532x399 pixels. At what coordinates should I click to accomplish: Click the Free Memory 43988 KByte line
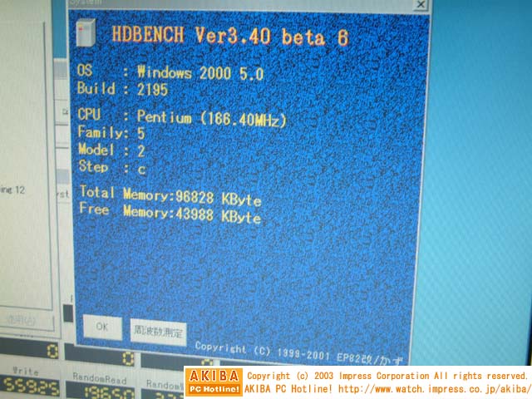170,214
